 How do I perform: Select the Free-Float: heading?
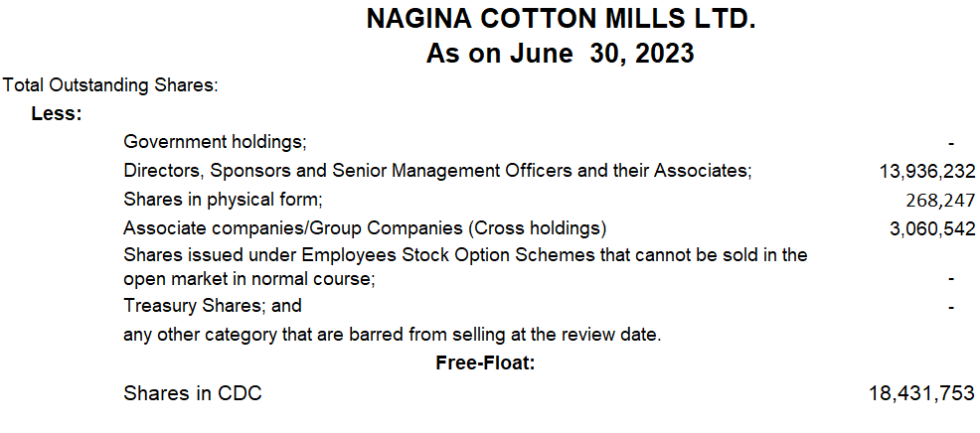pos(486,363)
